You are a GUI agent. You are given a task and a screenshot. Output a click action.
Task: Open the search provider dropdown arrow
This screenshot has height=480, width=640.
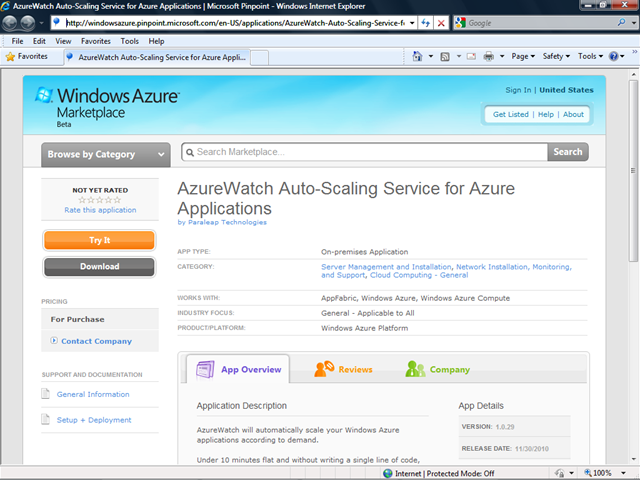coord(633,23)
